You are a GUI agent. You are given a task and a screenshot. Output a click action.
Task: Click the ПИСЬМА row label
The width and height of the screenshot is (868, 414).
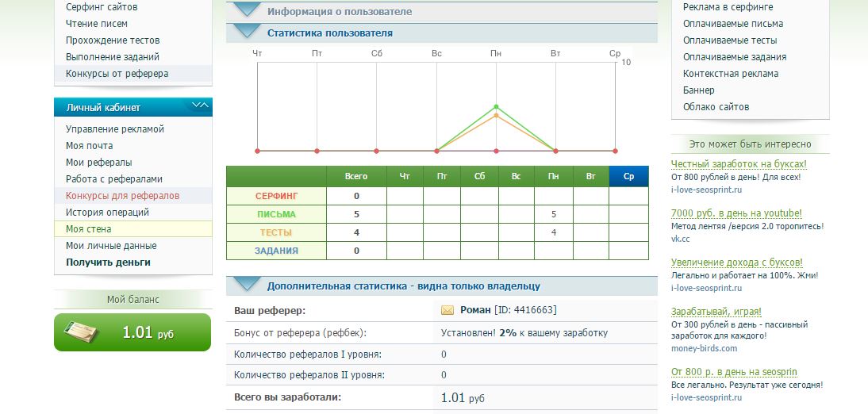[x=276, y=214]
